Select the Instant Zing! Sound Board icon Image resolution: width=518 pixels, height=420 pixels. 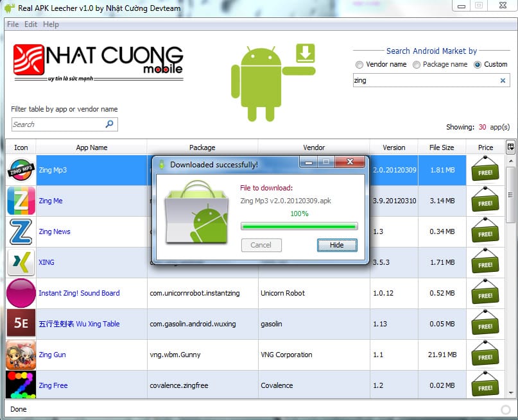(x=21, y=293)
